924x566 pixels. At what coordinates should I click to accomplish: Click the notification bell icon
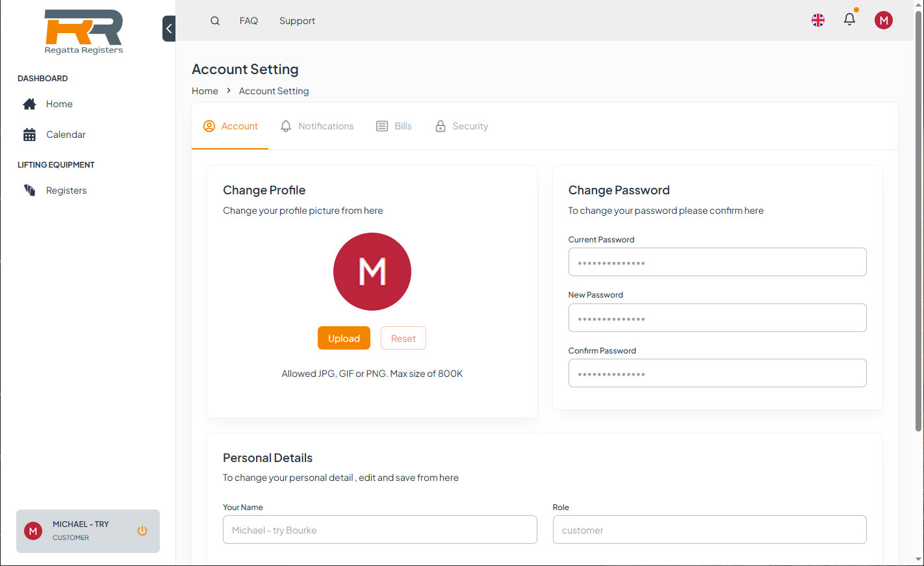pos(849,19)
